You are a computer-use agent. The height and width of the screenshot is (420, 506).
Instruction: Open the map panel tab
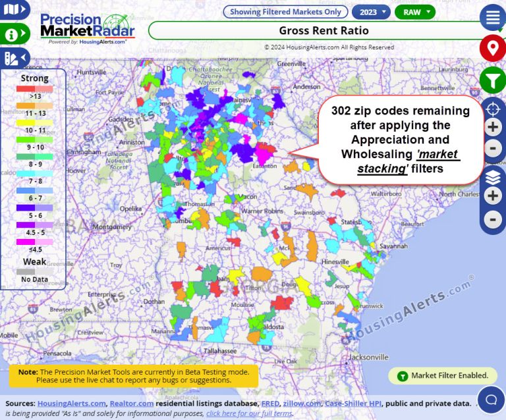point(14,9)
